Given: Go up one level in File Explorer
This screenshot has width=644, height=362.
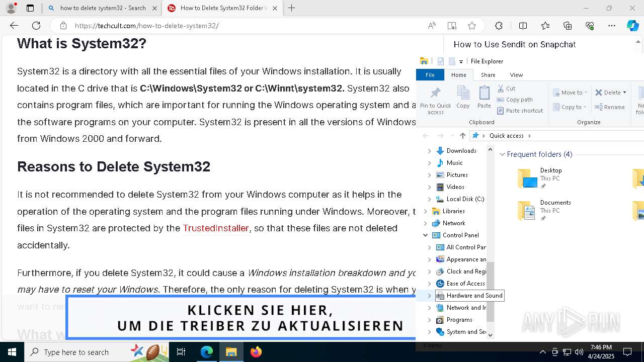Looking at the screenshot, I should (x=463, y=136).
